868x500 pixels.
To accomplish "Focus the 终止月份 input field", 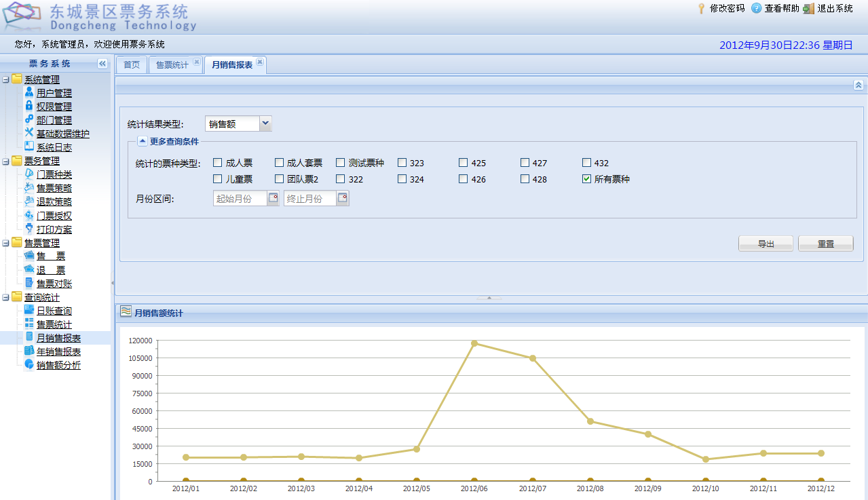I will coord(310,198).
